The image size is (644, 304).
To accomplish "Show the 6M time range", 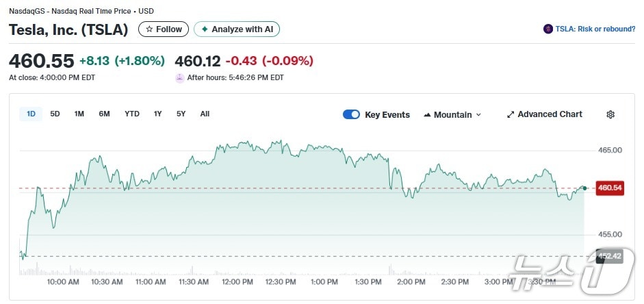I will pyautogui.click(x=104, y=114).
